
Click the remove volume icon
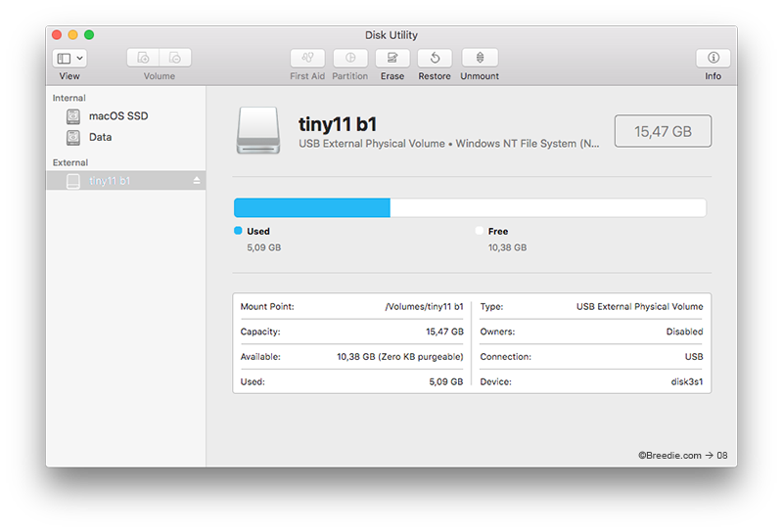[x=175, y=58]
